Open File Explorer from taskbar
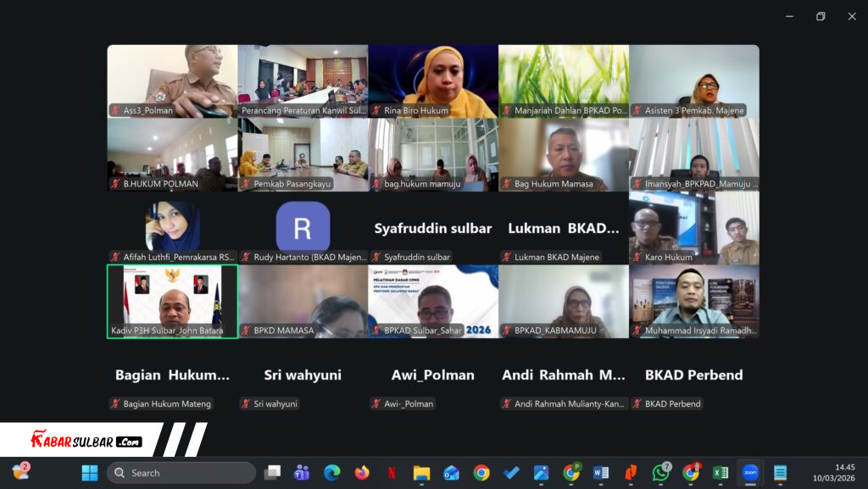Viewport: 868px width, 489px height. [x=421, y=473]
